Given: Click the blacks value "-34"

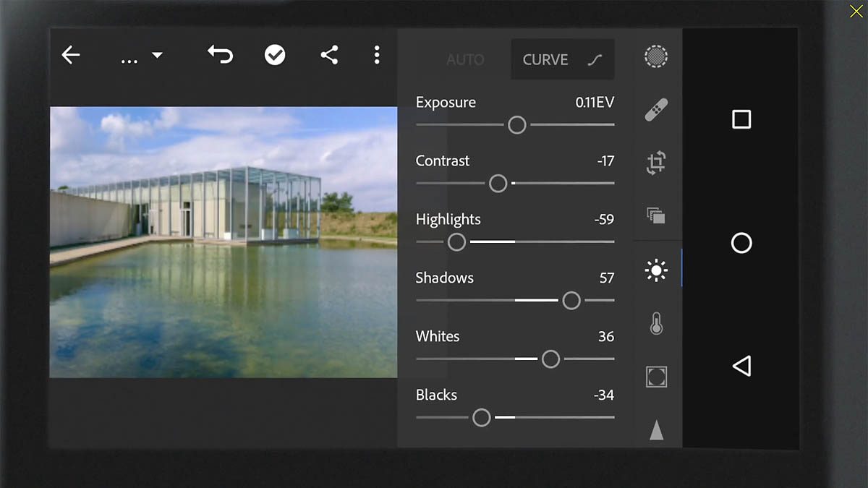Looking at the screenshot, I should [x=604, y=395].
